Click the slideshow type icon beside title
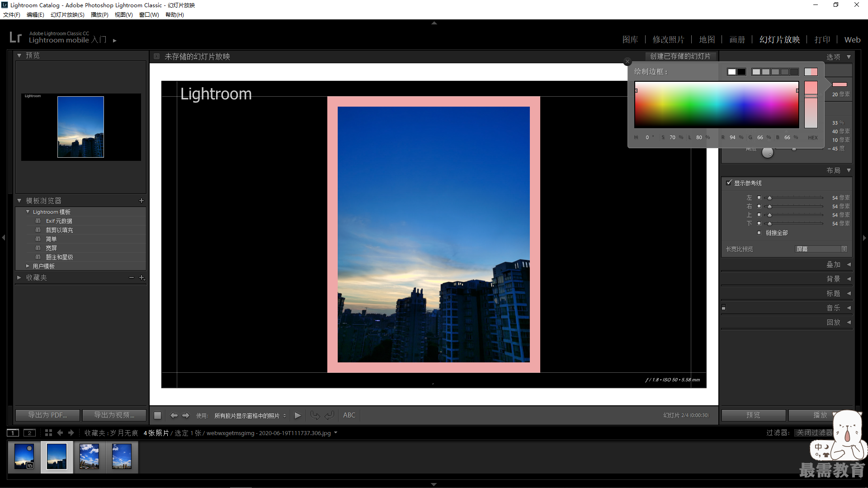The width and height of the screenshot is (868, 488). pyautogui.click(x=156, y=56)
